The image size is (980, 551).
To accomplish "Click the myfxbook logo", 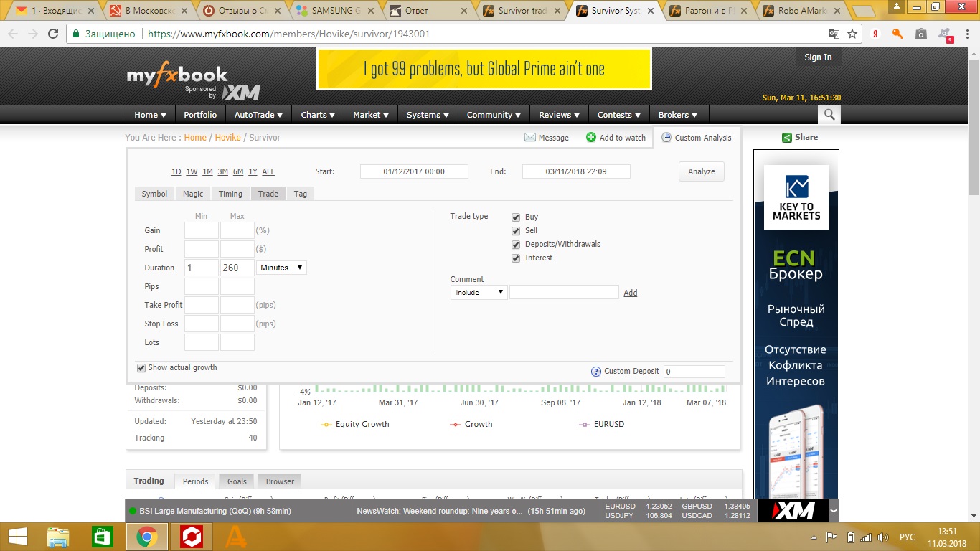I will (176, 75).
